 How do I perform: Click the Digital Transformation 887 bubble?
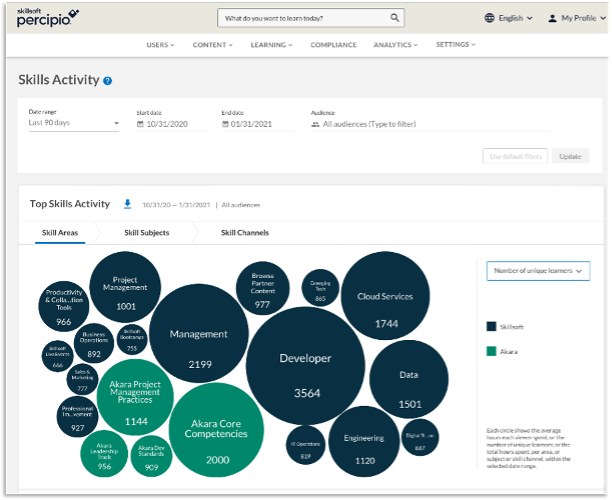coord(420,438)
